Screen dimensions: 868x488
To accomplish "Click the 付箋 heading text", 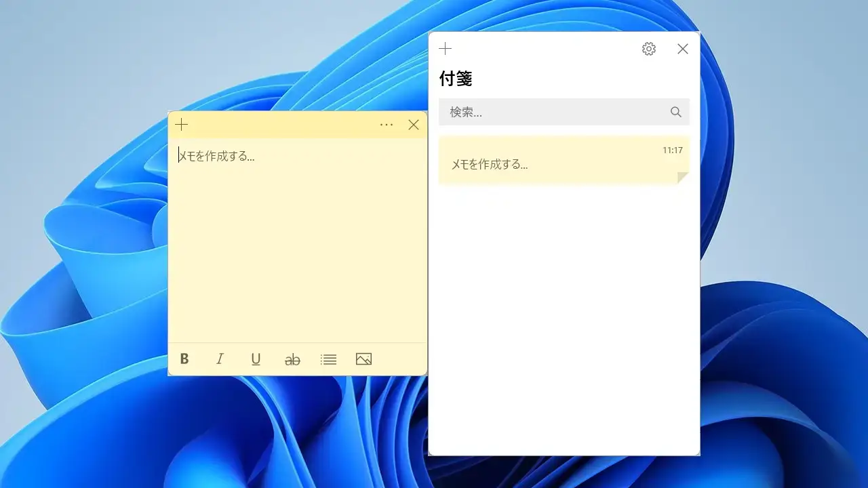I will click(456, 79).
